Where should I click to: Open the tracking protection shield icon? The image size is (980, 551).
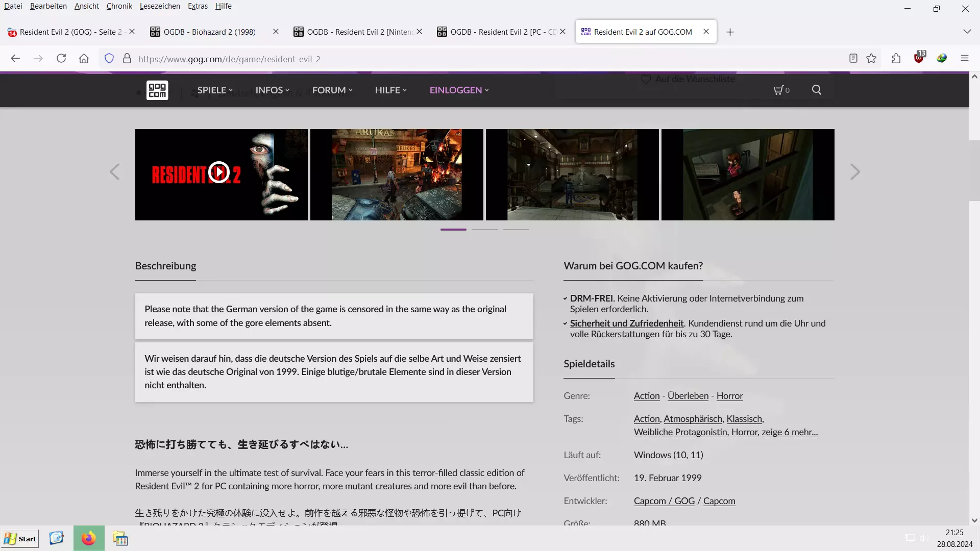tap(109, 59)
